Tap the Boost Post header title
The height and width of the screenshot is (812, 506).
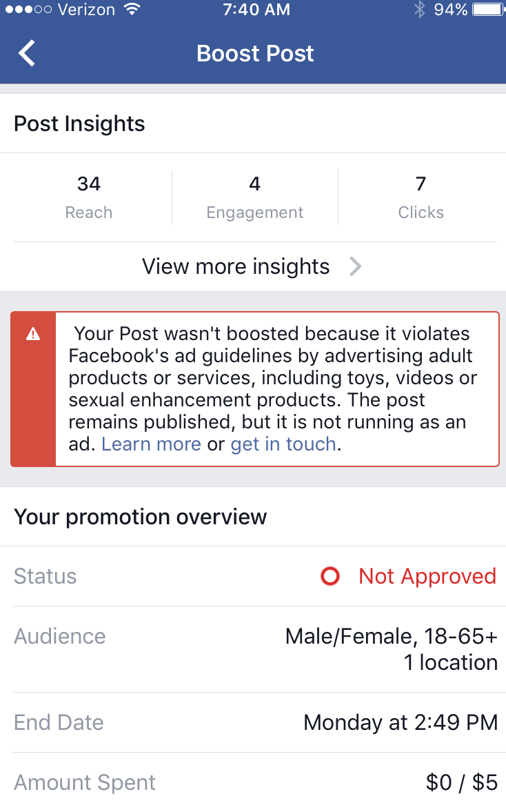coord(255,53)
